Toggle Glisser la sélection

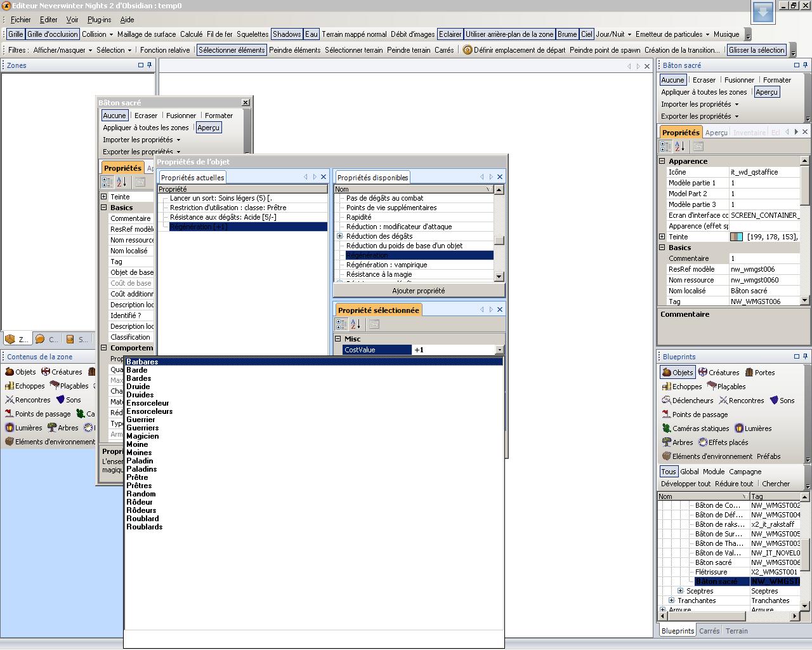pos(757,50)
